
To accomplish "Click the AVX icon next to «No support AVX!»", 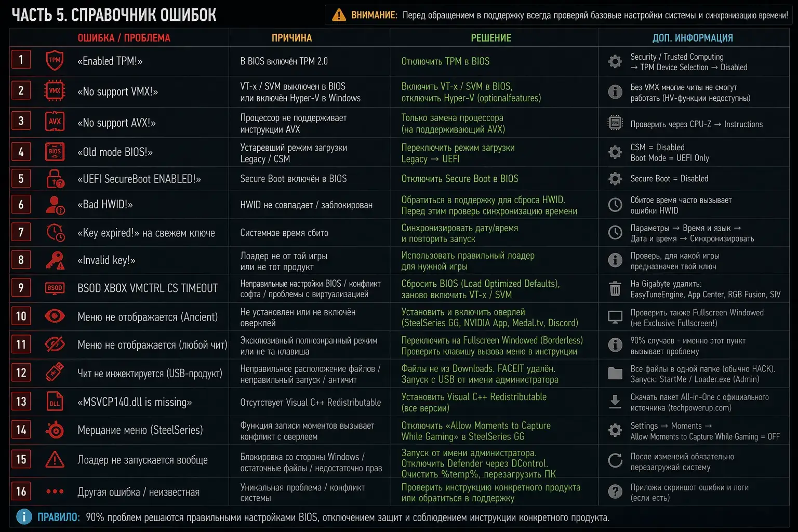I will pyautogui.click(x=55, y=122).
